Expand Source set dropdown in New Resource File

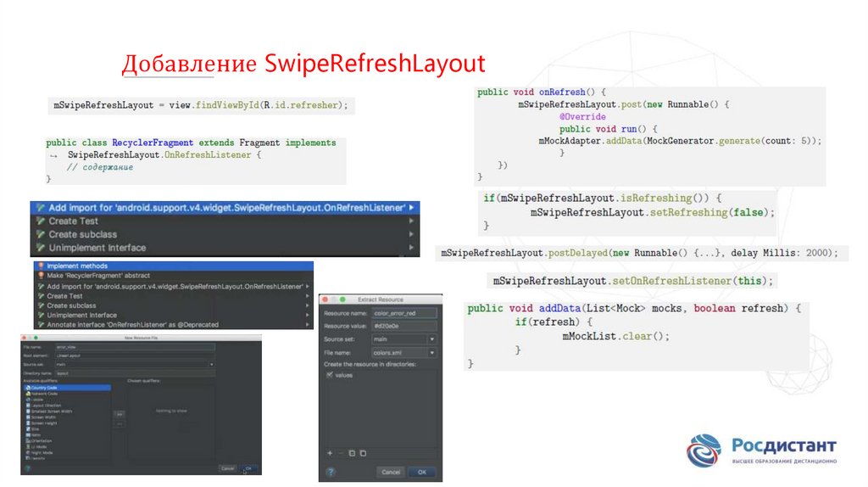(x=211, y=364)
